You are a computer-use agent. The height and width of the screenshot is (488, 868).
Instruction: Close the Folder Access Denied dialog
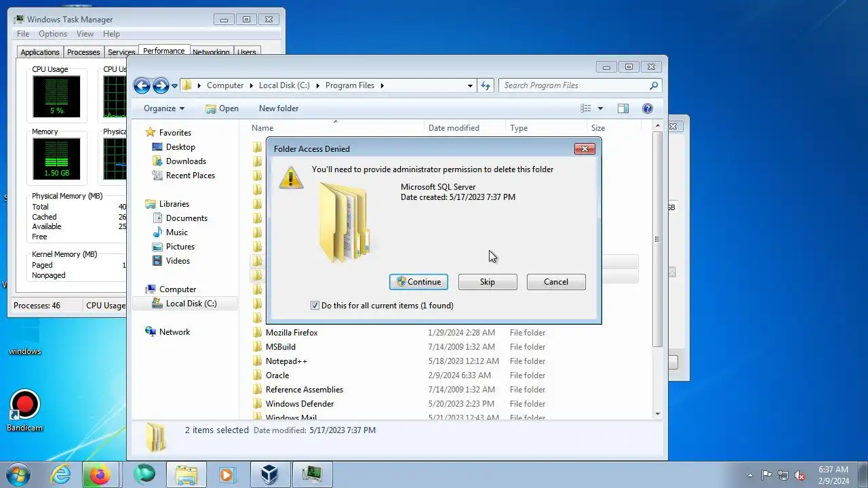pyautogui.click(x=585, y=148)
